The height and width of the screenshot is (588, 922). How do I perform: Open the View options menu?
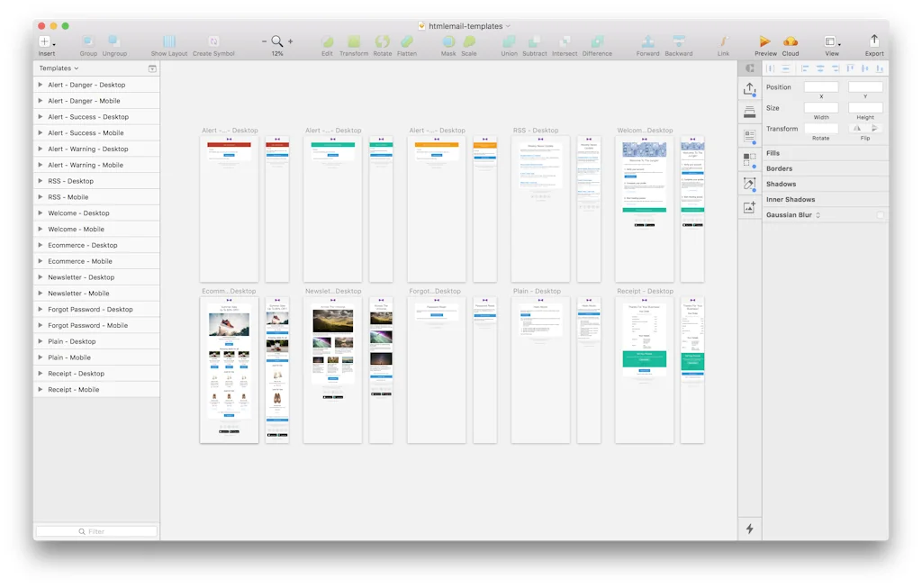(831, 42)
